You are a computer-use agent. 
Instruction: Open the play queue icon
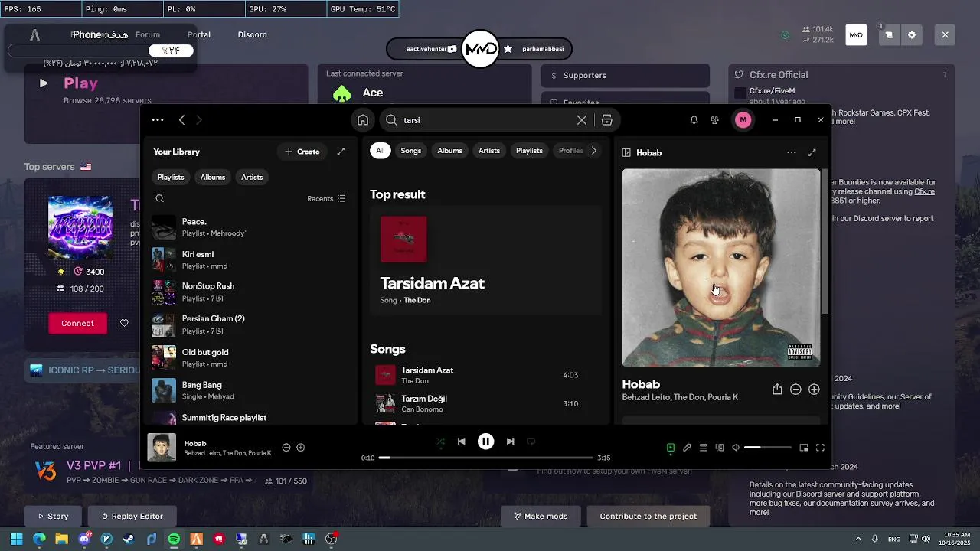[x=703, y=448]
